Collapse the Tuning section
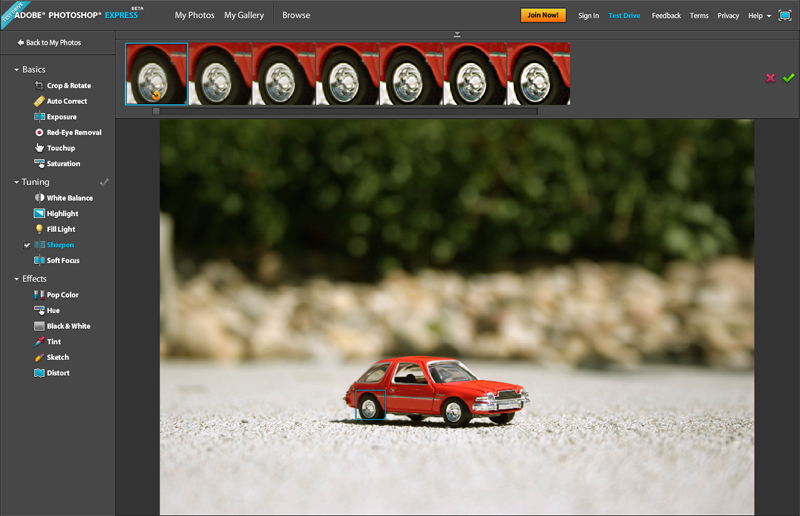 tap(16, 182)
